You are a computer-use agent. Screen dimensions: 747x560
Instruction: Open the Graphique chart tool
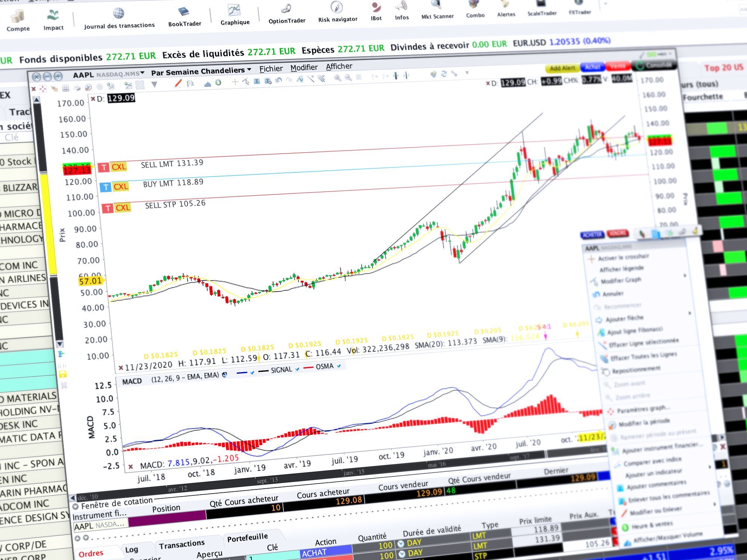[x=235, y=15]
